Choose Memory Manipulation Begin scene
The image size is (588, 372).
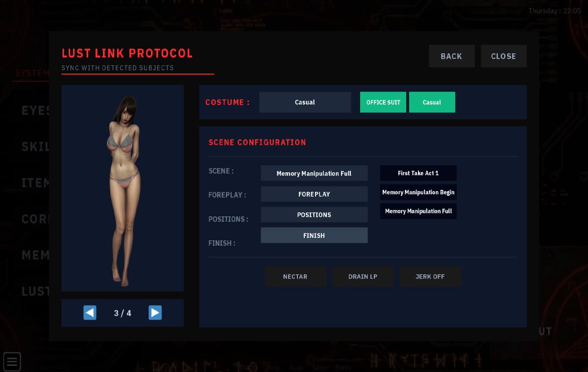[x=418, y=192]
